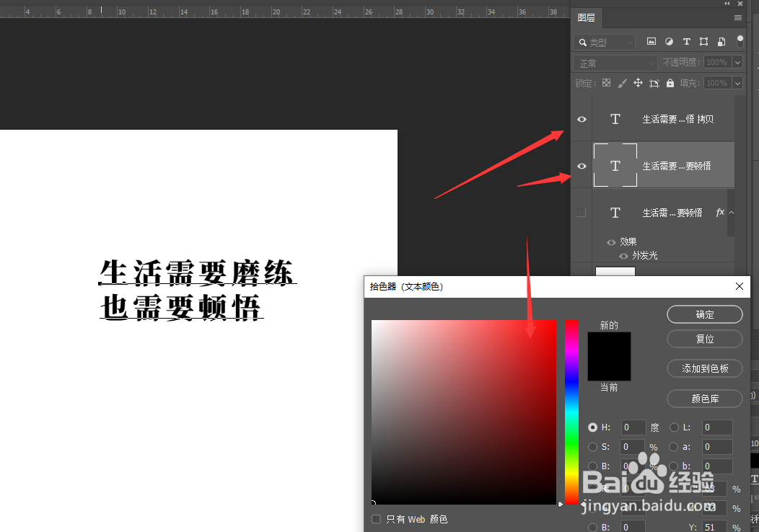
Task: Toggle the layer filtering on/off switch
Action: [x=740, y=42]
